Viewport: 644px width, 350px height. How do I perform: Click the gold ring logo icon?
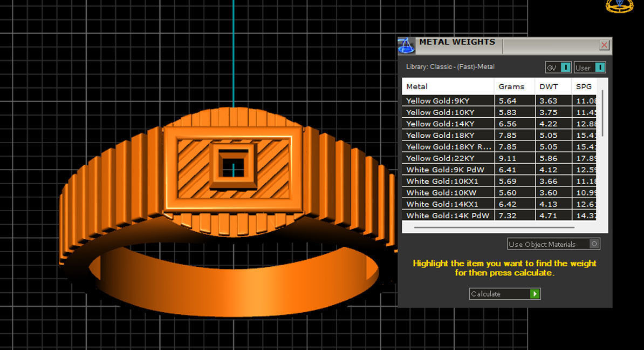620,6
